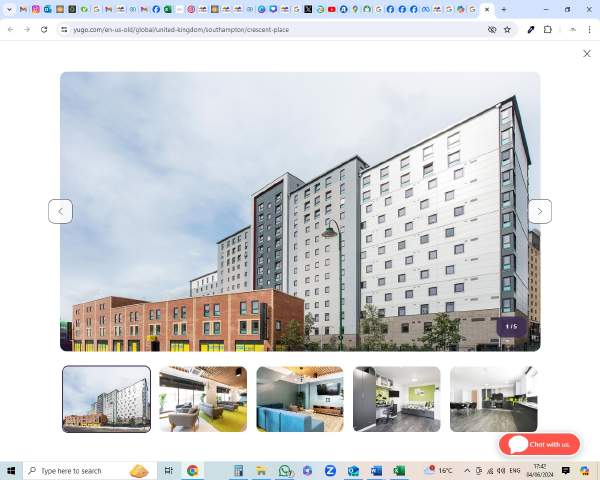Open the Windows Start menu
This screenshot has width=600, height=480.
coord(11,470)
